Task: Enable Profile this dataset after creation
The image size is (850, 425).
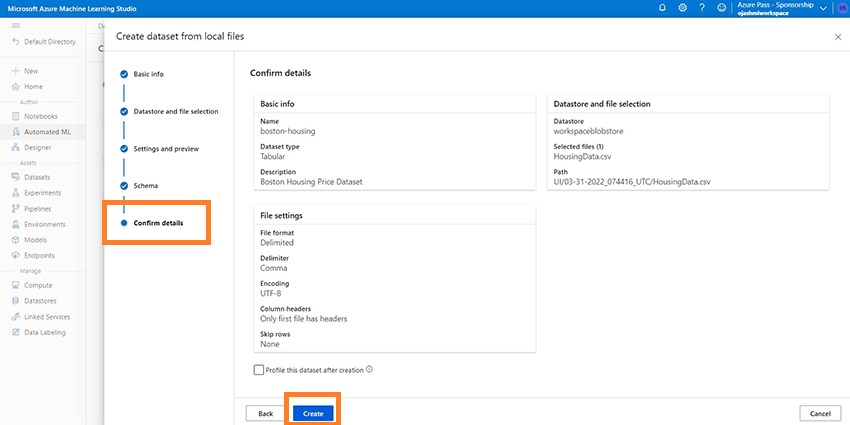Action: 259,369
